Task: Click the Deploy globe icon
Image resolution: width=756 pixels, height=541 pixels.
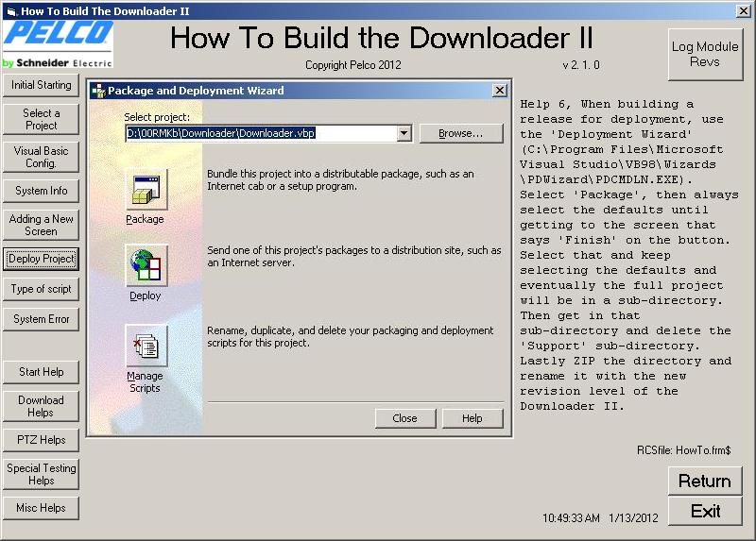Action: pyautogui.click(x=146, y=266)
